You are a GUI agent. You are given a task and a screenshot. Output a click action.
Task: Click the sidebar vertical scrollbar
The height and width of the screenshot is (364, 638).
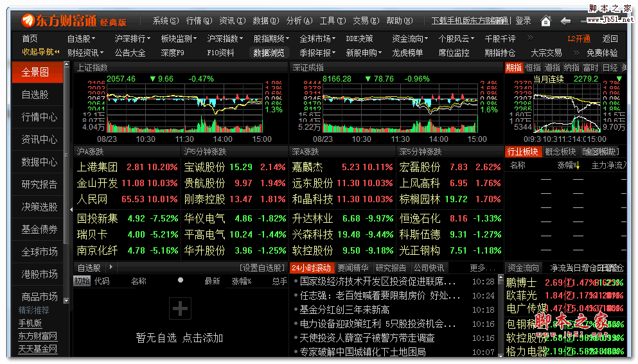point(66,183)
